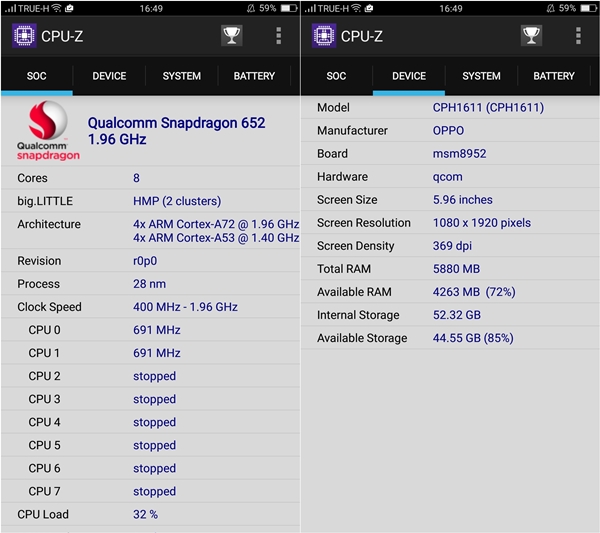This screenshot has width=600, height=533.
Task: Tap Total RAM 5880 MB
Action: click(x=456, y=269)
